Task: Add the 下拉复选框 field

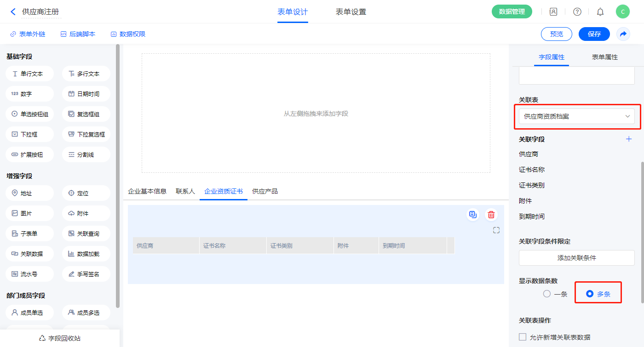Action: (86, 134)
